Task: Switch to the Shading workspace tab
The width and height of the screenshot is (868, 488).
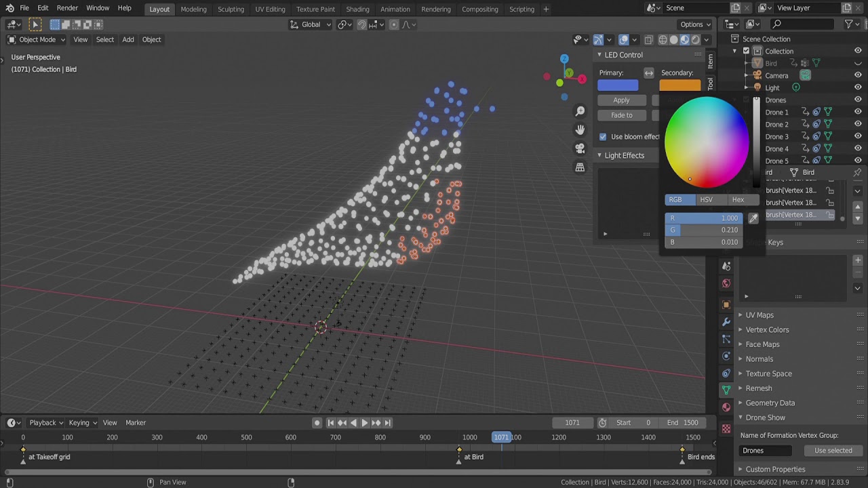Action: 357,9
